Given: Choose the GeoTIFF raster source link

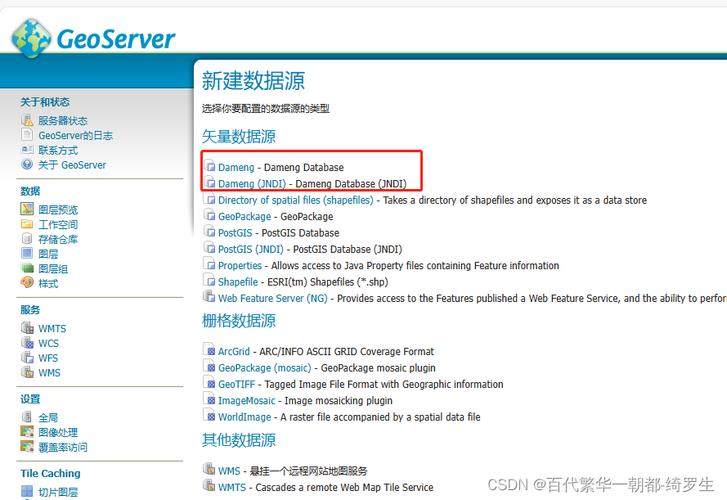Looking at the screenshot, I should 236,385.
